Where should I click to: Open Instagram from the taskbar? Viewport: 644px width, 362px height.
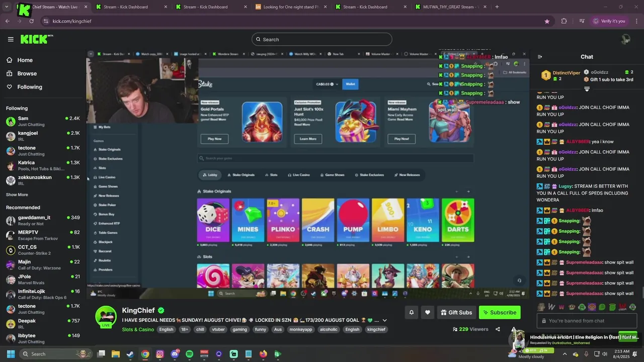pos(159,354)
